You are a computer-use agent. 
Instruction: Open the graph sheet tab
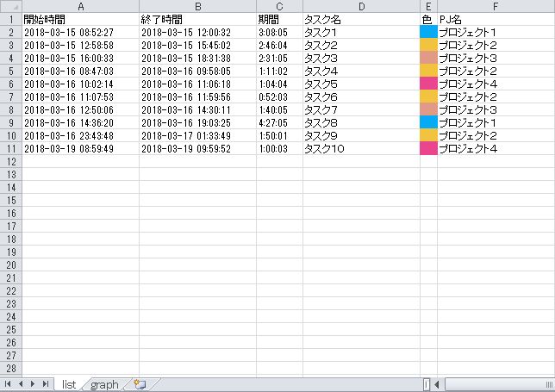pyautogui.click(x=104, y=384)
